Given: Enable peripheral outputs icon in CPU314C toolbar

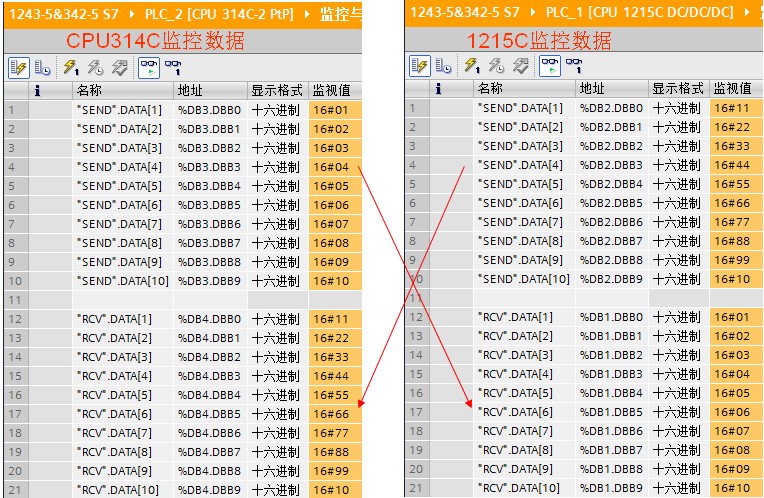Looking at the screenshot, I should (x=119, y=68).
